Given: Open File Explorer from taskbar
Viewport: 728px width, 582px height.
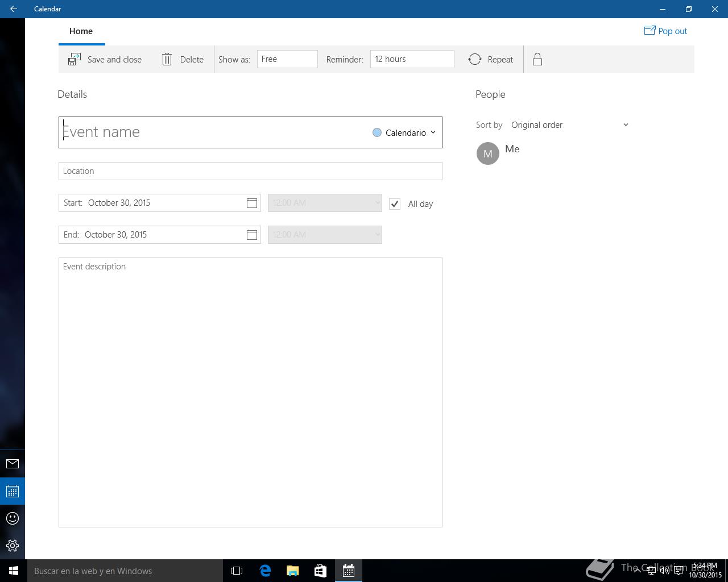Looking at the screenshot, I should tap(293, 571).
